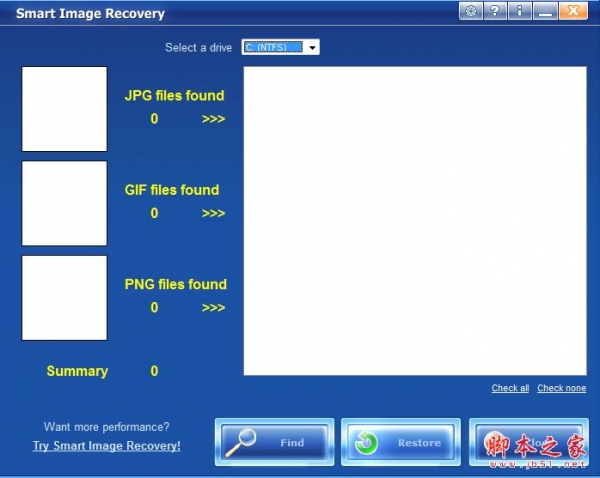Screen dimensions: 600x478
Task: Click the green restore arrow icon
Action: tap(366, 443)
